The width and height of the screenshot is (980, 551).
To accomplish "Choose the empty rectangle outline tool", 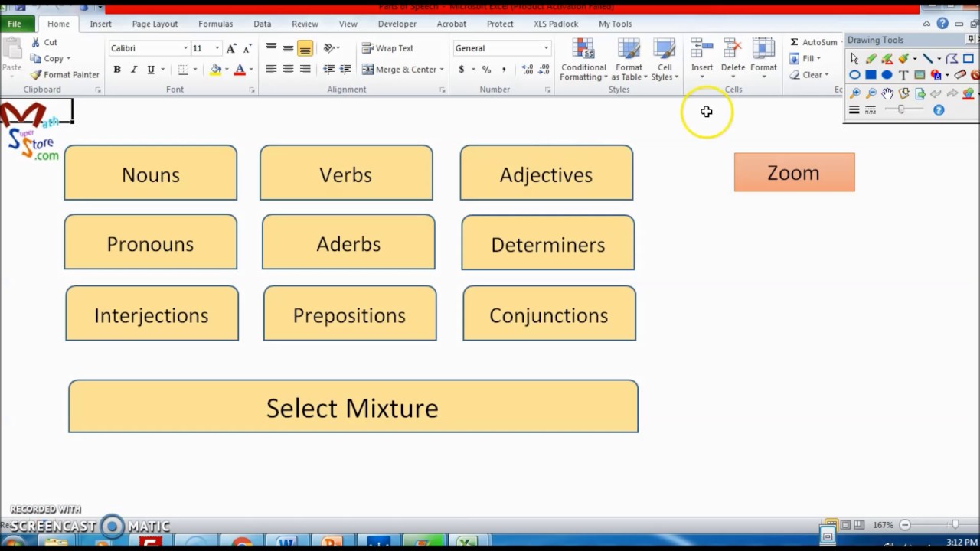I will click(969, 58).
